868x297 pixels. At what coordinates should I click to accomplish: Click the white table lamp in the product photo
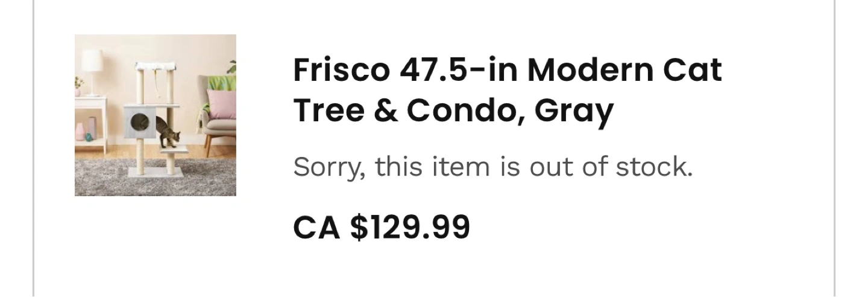[92, 71]
